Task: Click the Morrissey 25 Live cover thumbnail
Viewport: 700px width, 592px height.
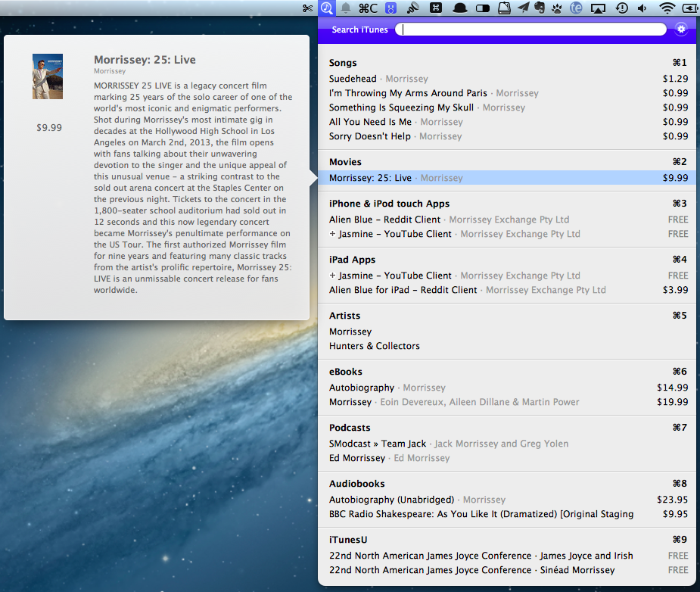Action: pos(48,76)
